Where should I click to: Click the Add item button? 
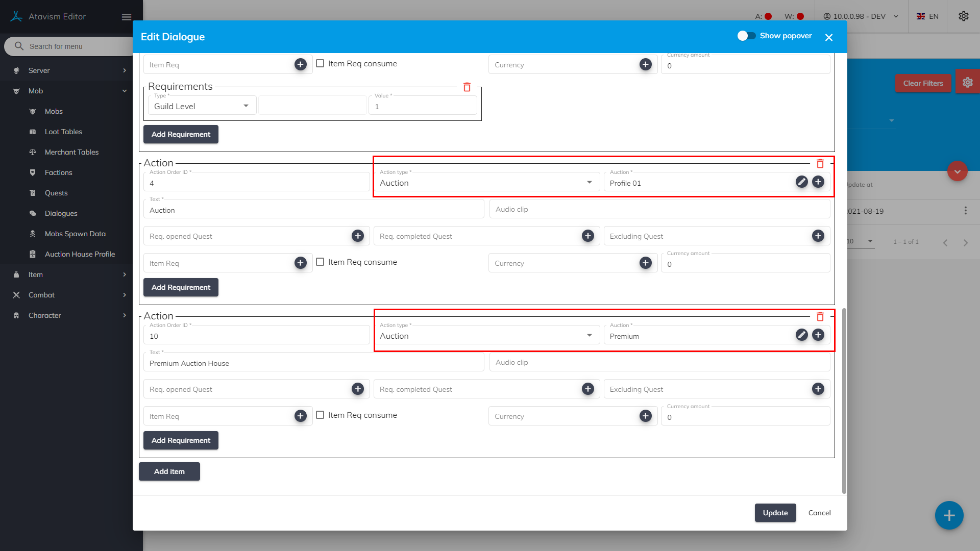(x=169, y=471)
